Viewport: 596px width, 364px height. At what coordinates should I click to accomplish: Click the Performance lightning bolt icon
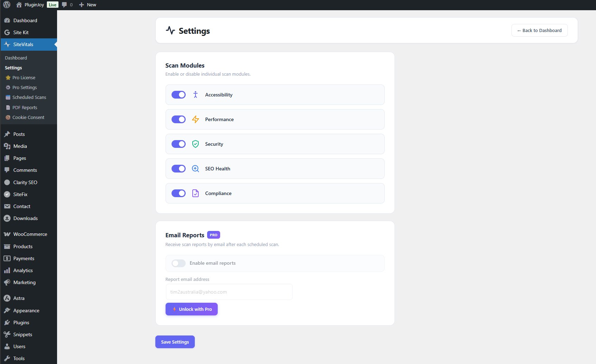point(195,119)
